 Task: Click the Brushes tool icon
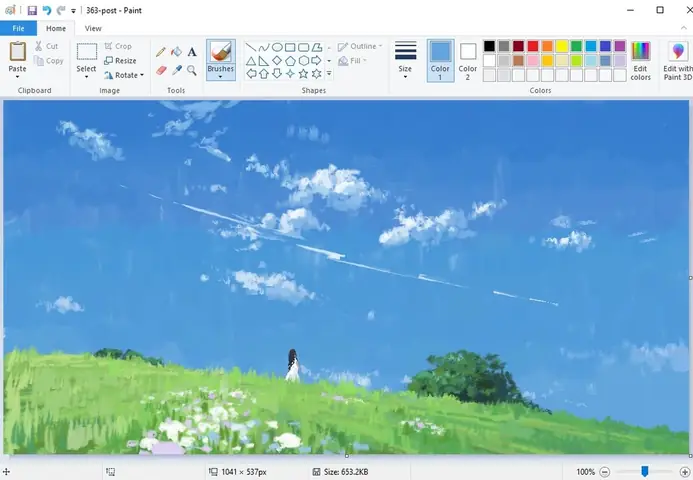tap(221, 52)
